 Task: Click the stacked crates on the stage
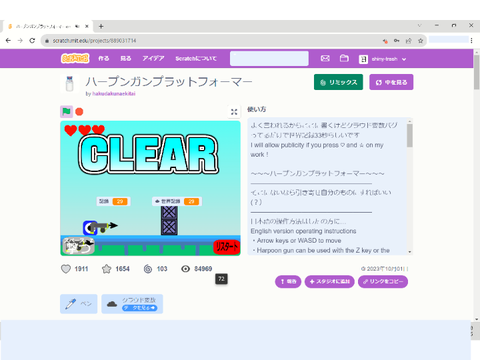click(x=169, y=221)
